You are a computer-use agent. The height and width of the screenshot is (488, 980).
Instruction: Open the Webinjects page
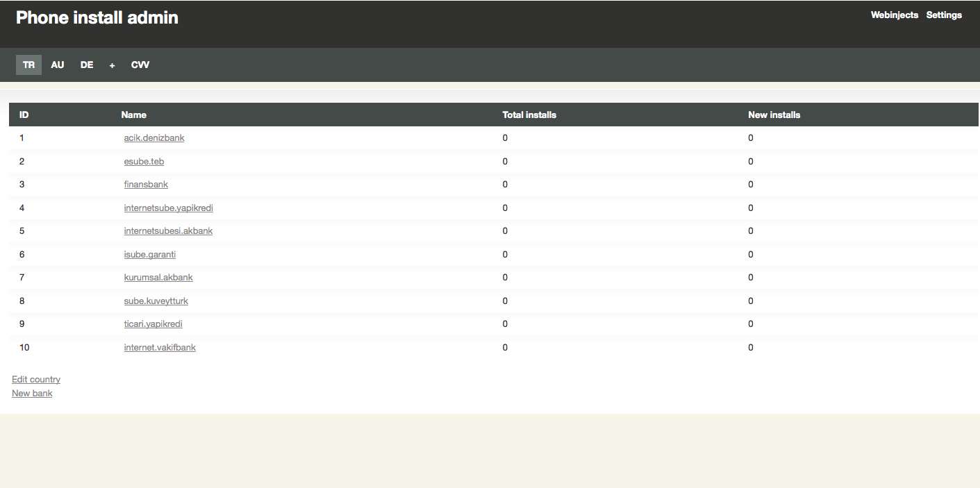tap(894, 15)
